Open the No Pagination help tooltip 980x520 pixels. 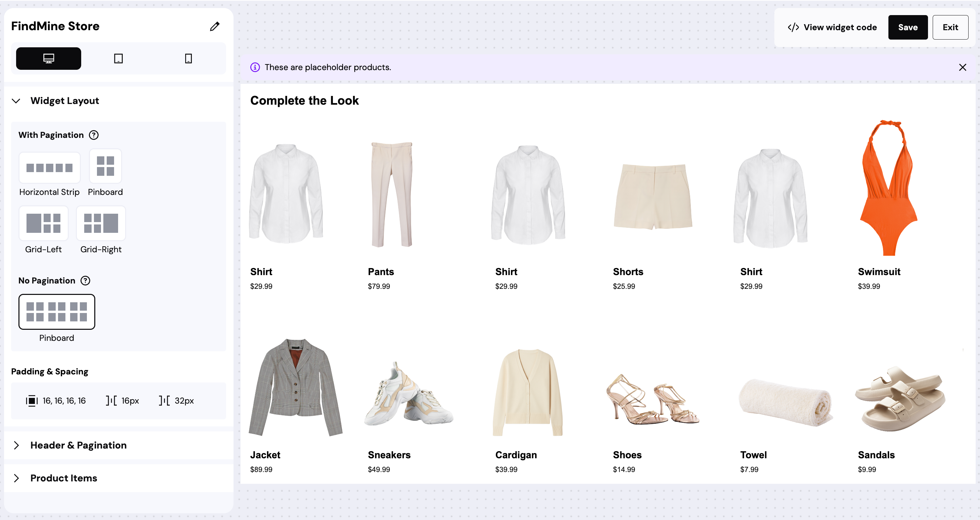[x=85, y=280]
